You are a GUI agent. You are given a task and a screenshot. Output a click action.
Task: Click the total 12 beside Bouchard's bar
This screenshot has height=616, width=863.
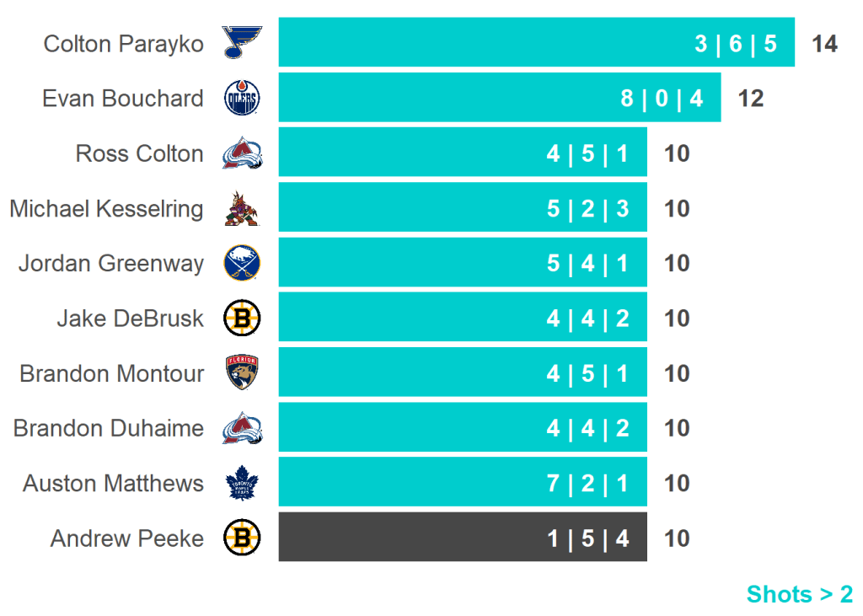coord(750,99)
